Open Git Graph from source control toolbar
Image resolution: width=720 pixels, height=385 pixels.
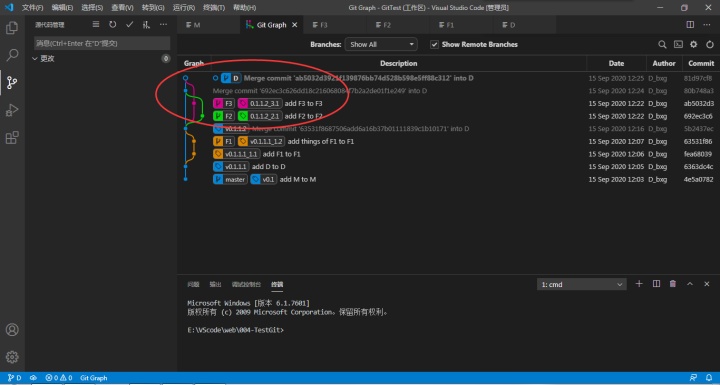pos(146,25)
